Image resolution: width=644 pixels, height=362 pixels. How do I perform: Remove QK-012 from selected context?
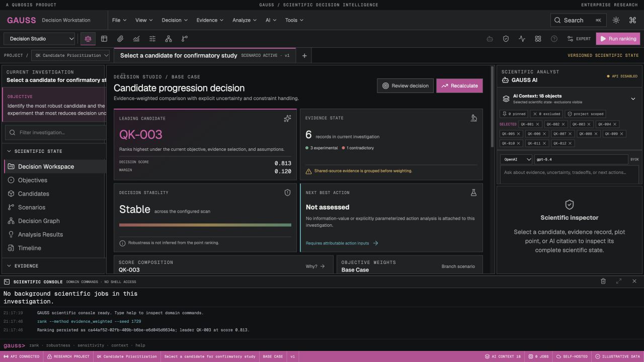pos(570,143)
